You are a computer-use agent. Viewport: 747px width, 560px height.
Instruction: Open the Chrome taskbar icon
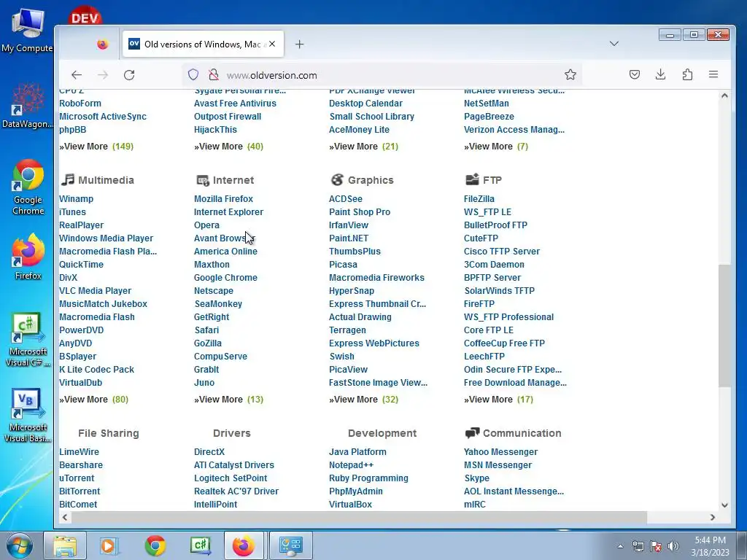tap(155, 545)
